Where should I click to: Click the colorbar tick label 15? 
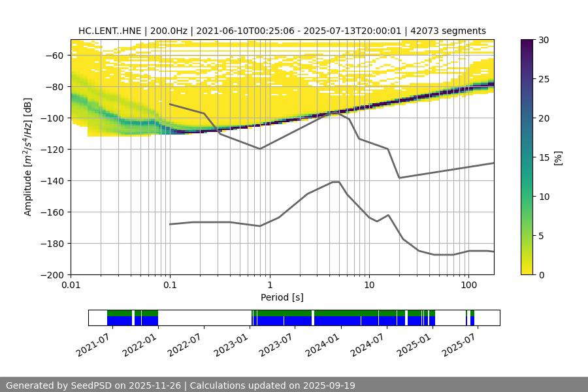[544, 157]
